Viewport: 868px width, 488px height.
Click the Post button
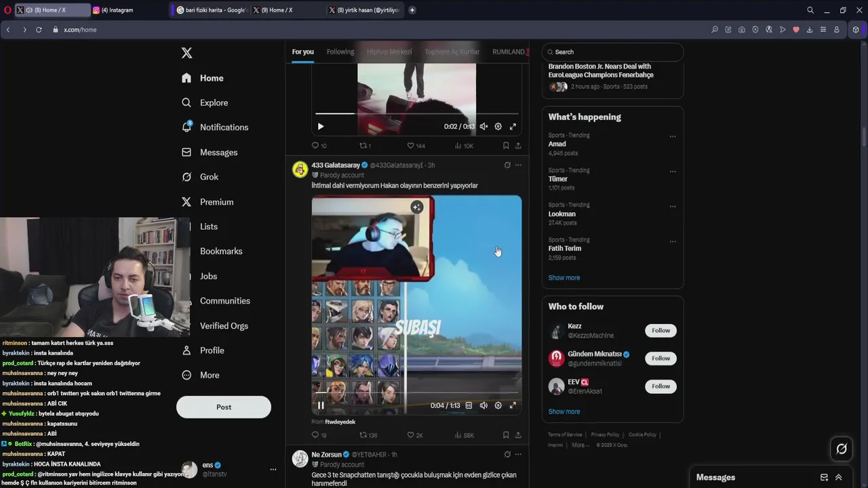(x=224, y=407)
